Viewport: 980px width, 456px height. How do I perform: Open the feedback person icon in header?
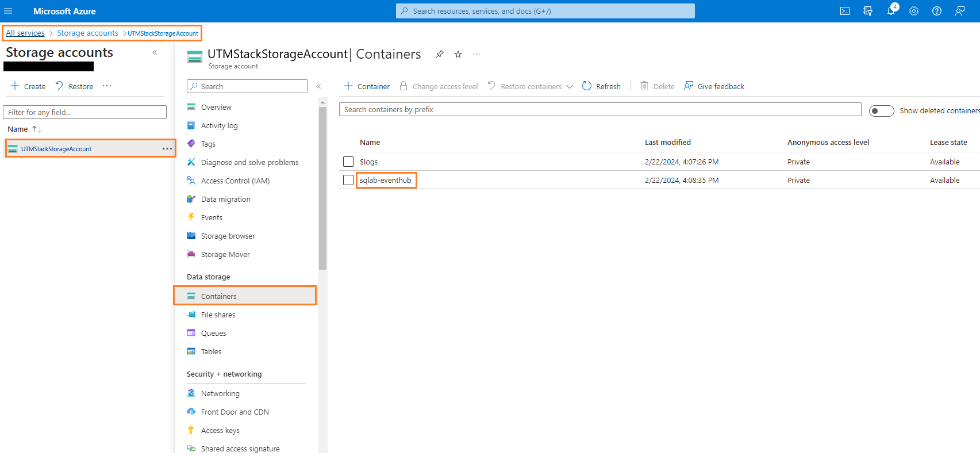pos(960,11)
